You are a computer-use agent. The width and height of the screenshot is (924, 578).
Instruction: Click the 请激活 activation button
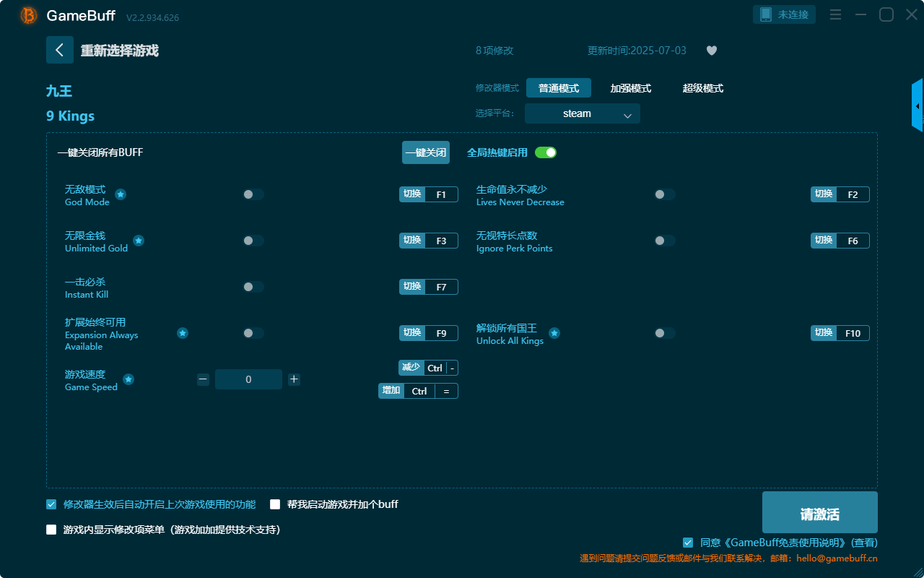(819, 512)
